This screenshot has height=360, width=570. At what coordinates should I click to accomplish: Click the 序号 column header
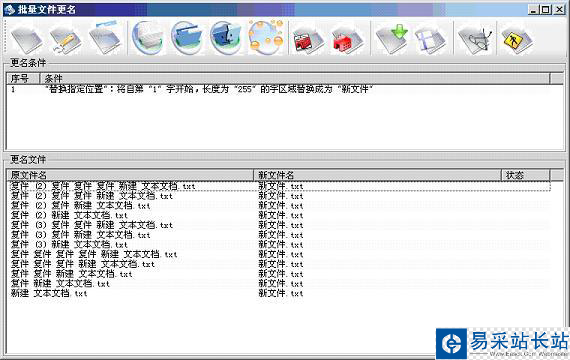coord(23,78)
